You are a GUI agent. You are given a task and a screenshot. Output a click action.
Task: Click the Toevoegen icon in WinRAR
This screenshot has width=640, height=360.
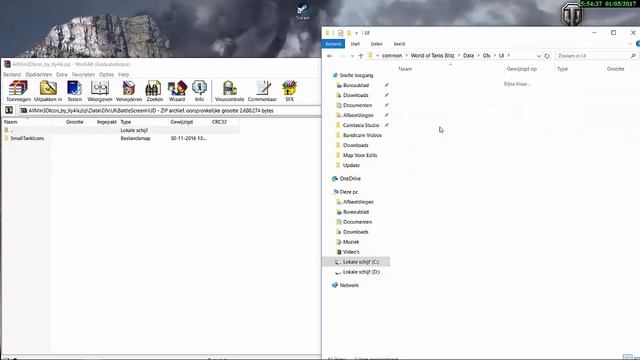(18, 91)
